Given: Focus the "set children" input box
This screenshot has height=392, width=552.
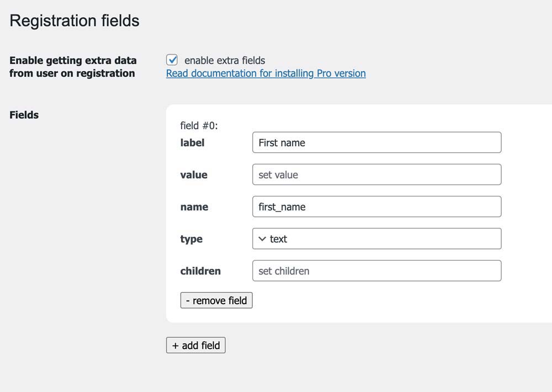Looking at the screenshot, I should coord(376,271).
